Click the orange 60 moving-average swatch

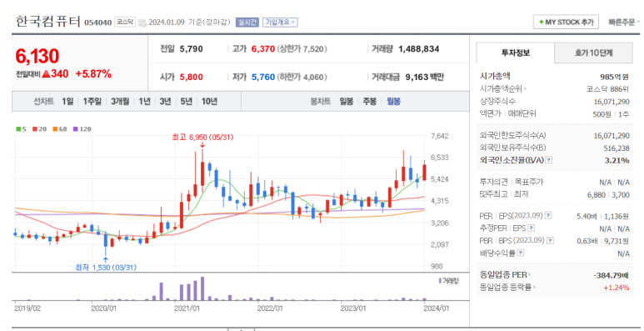pos(55,129)
